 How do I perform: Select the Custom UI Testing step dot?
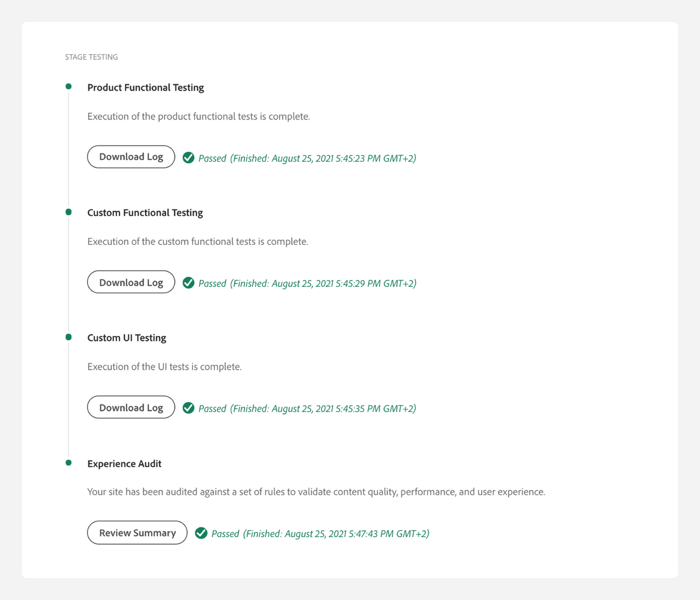[68, 337]
